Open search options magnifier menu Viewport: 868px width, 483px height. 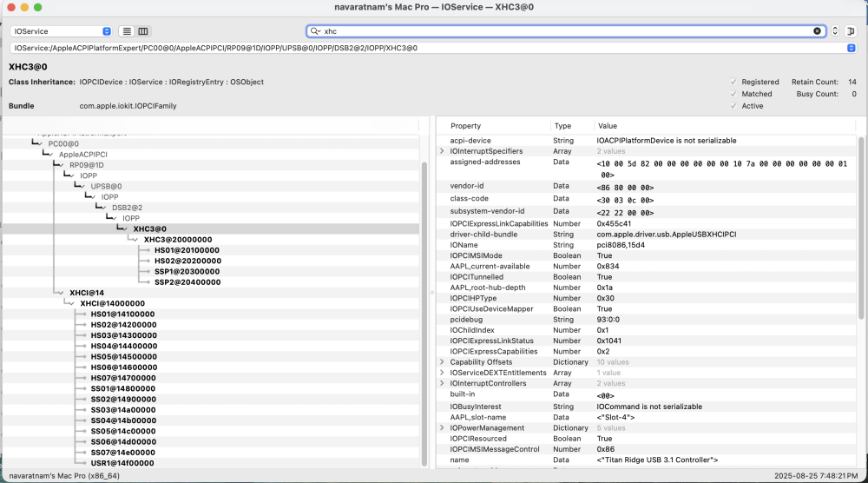tap(315, 31)
